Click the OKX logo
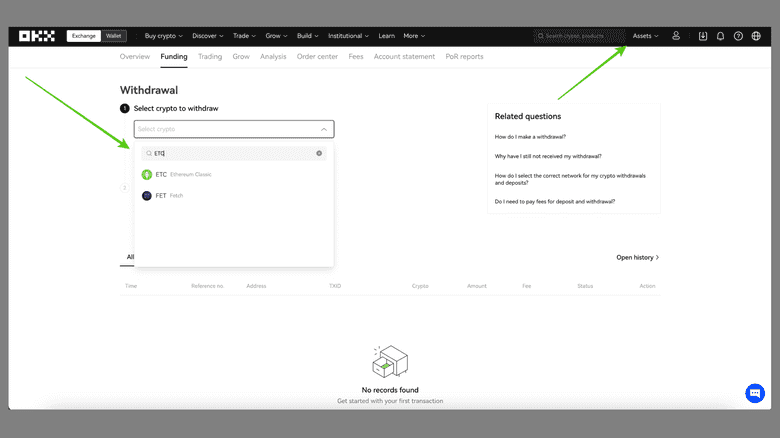780x438 pixels. pyautogui.click(x=37, y=36)
